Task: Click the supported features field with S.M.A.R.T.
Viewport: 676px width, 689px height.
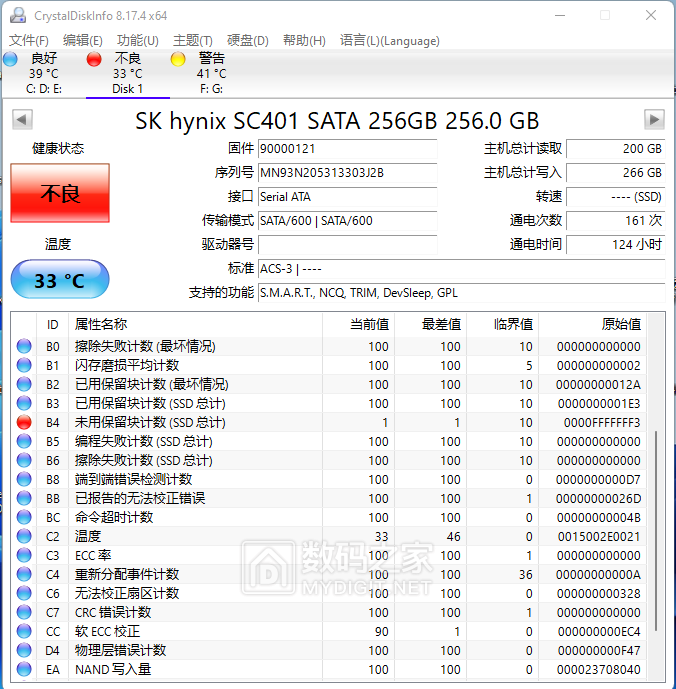Action: (462, 293)
